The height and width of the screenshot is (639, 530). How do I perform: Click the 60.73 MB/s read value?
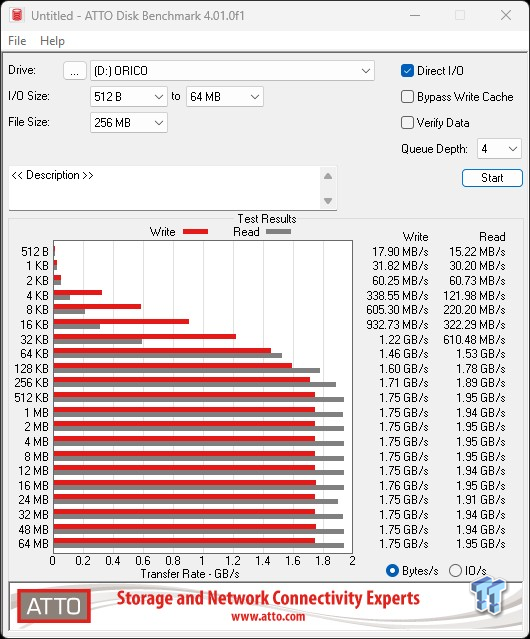(x=477, y=281)
